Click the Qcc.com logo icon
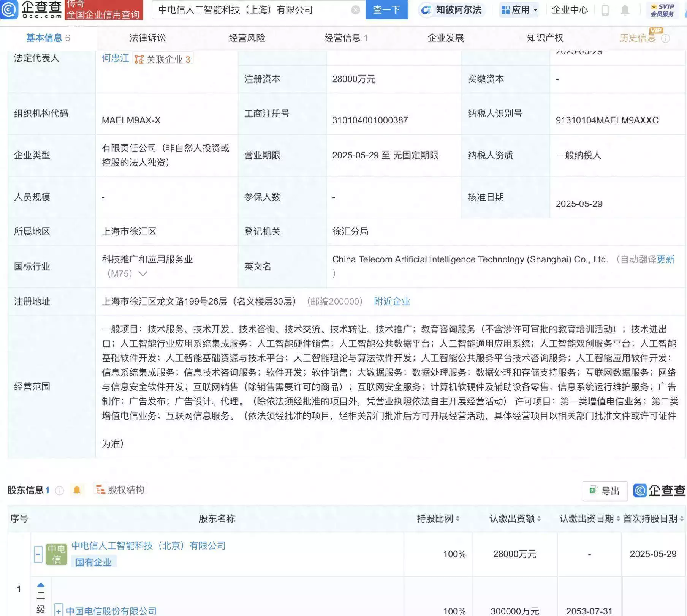687x616 pixels. point(9,9)
